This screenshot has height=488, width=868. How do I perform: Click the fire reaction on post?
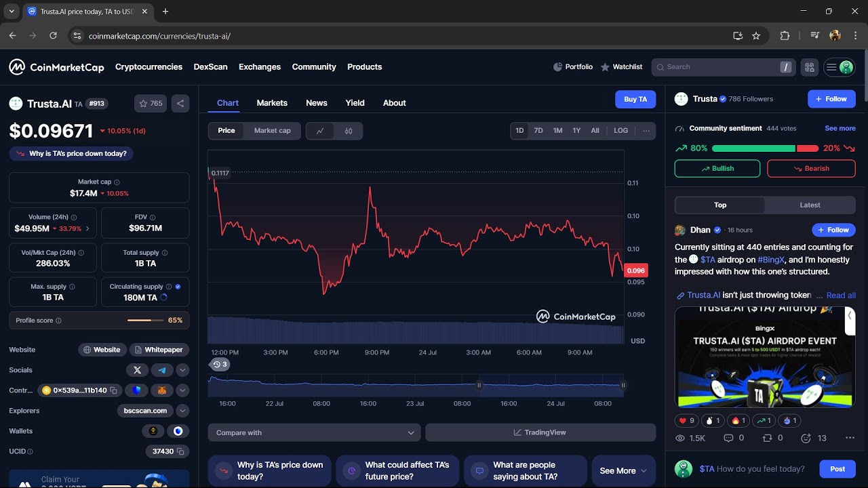tap(738, 421)
